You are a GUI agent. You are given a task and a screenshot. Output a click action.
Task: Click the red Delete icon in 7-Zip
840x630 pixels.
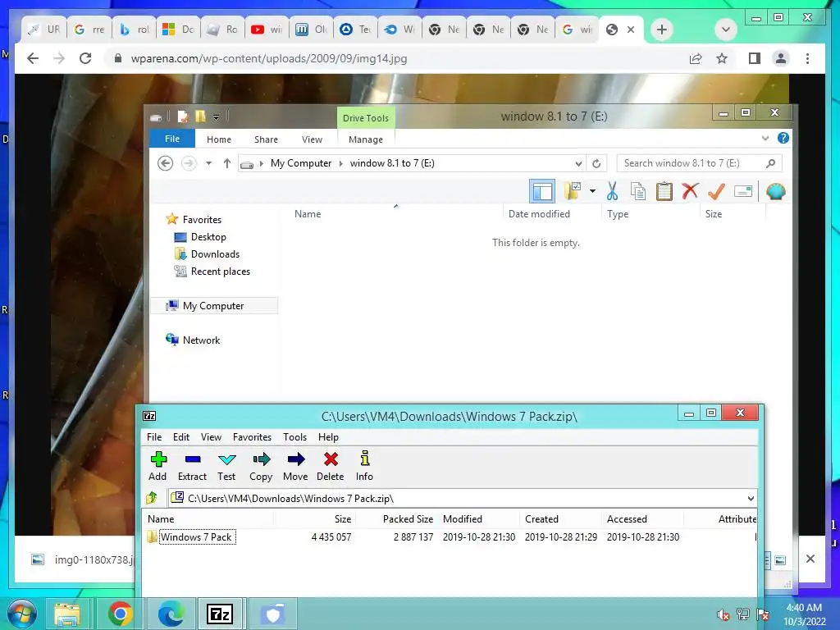[331, 466]
